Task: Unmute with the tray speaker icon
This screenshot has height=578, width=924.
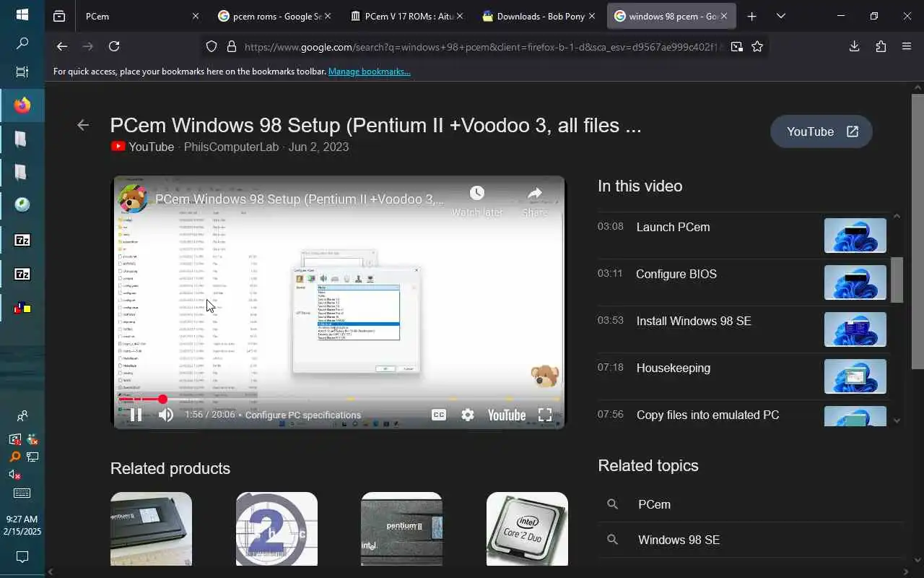Action: point(14,475)
